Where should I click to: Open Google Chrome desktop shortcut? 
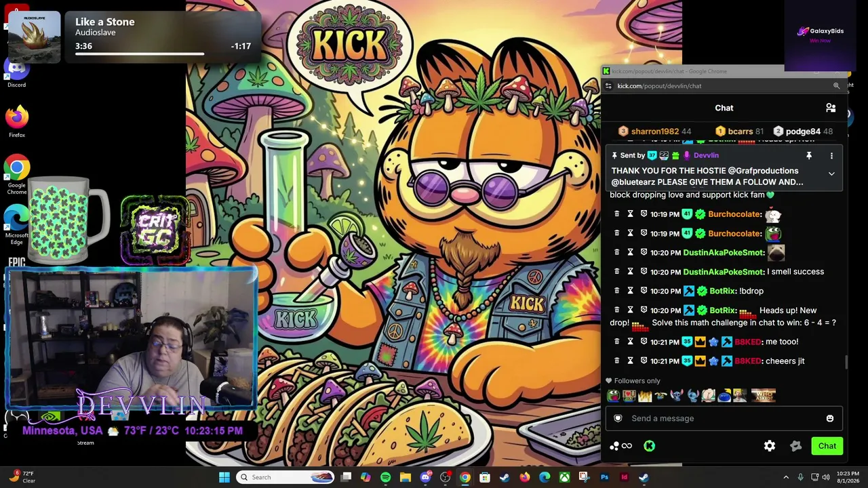click(x=17, y=175)
